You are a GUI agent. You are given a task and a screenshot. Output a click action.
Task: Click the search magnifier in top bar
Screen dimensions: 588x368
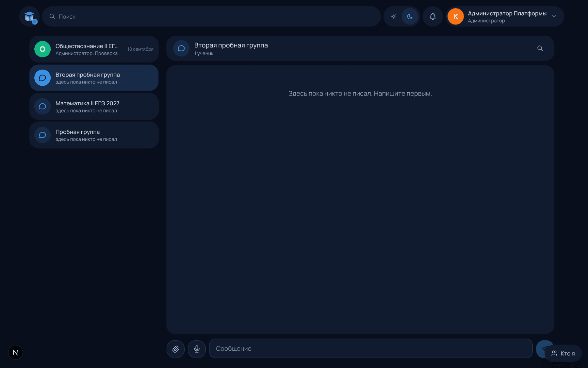(x=52, y=16)
